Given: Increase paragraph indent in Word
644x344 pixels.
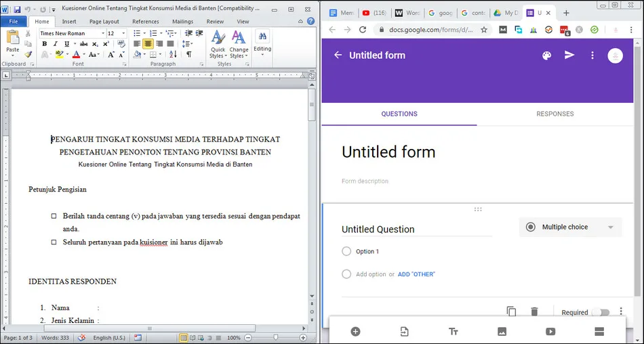Looking at the screenshot, I should (199, 33).
